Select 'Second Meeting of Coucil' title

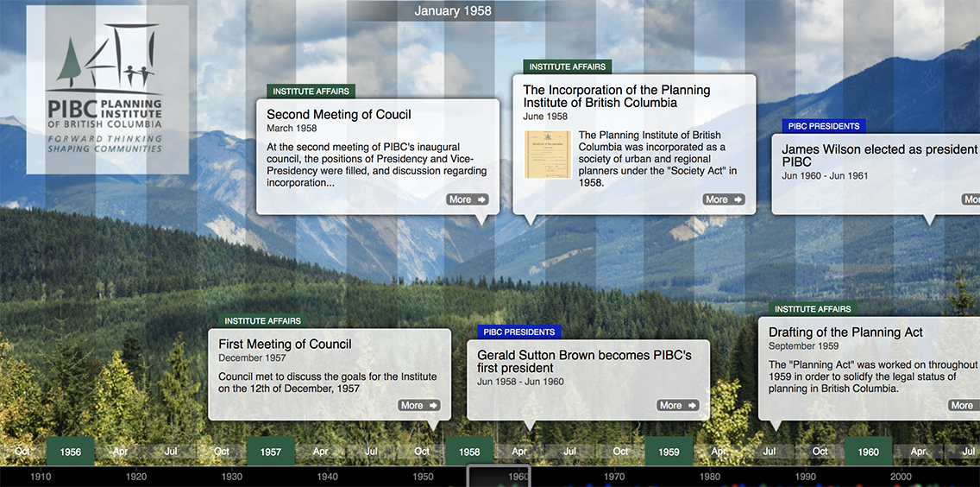339,115
